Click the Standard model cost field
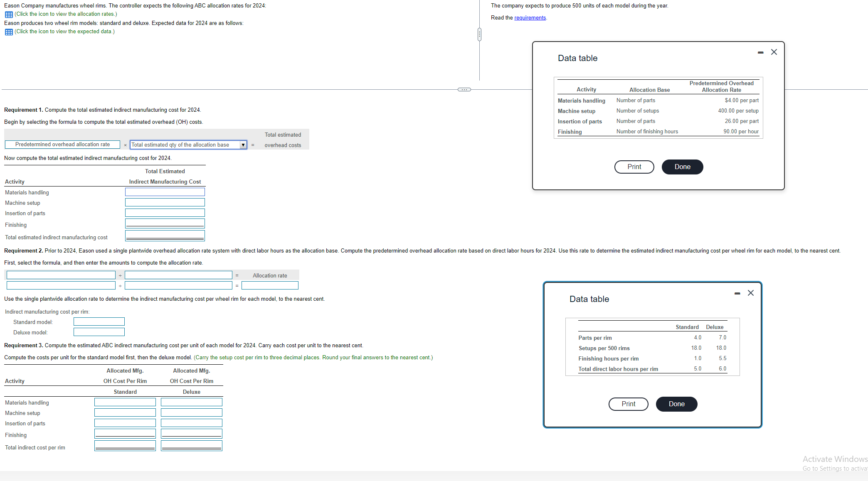Viewport: 868px width, 481px height. pos(99,322)
